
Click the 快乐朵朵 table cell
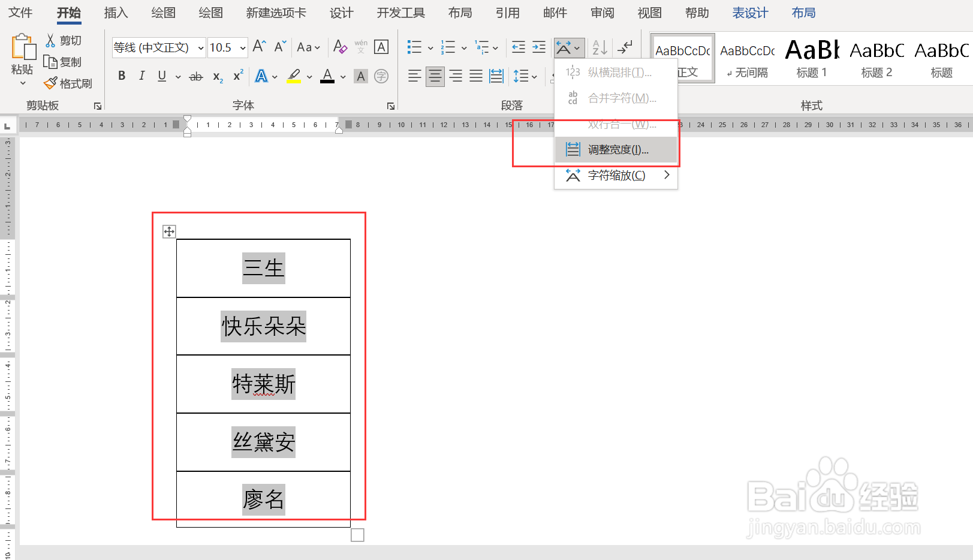pyautogui.click(x=263, y=326)
